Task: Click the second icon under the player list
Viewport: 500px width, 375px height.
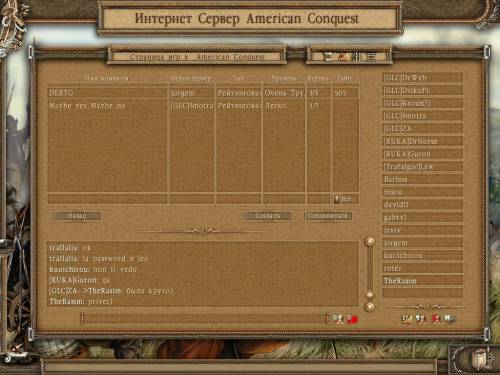Action: click(421, 319)
